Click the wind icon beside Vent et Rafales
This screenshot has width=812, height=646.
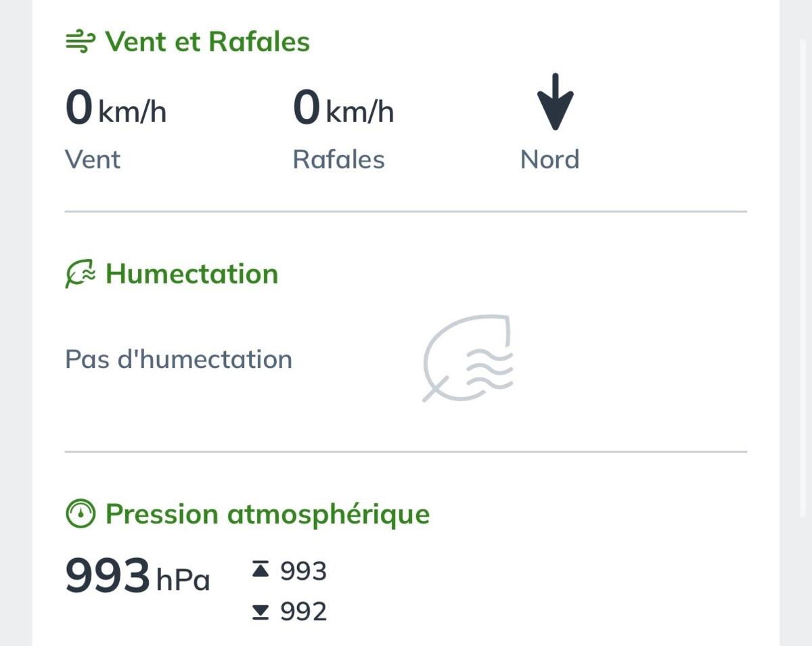pyautogui.click(x=81, y=42)
